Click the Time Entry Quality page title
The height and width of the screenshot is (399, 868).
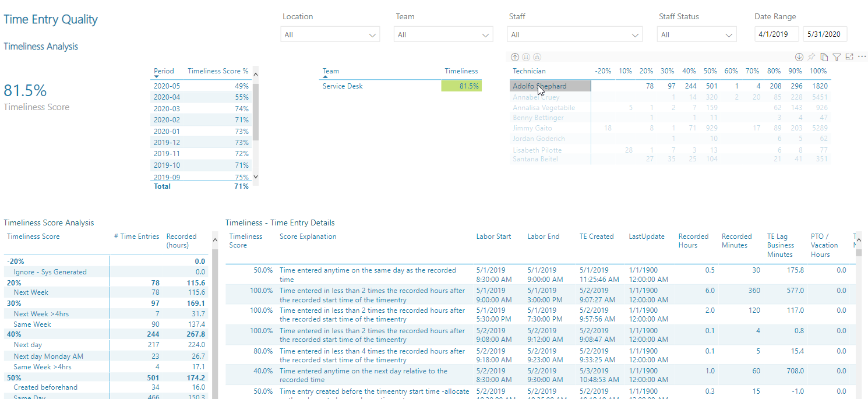[51, 19]
